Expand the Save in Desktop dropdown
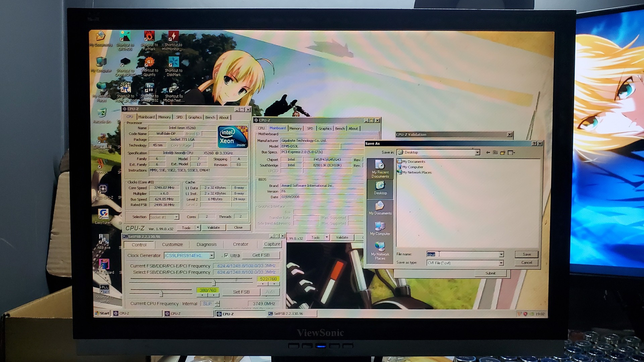Image resolution: width=644 pixels, height=362 pixels. [477, 153]
